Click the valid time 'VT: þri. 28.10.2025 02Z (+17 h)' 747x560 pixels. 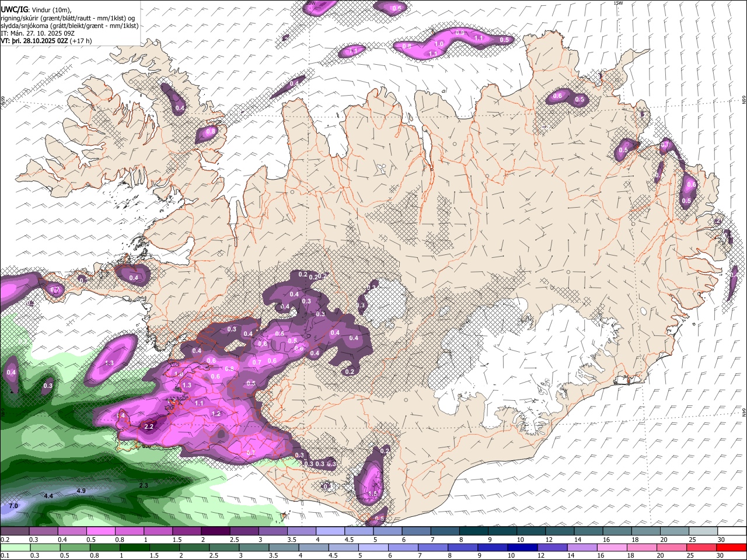(46, 42)
